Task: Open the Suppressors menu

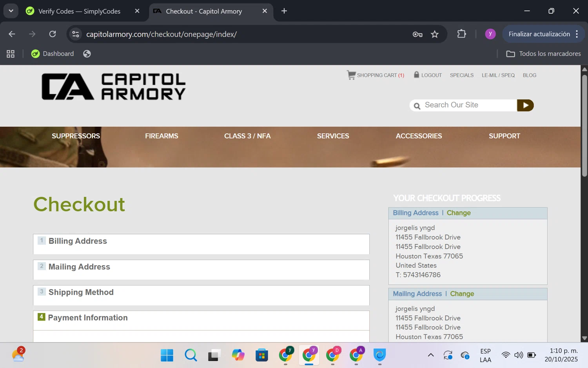Action: 76,136
